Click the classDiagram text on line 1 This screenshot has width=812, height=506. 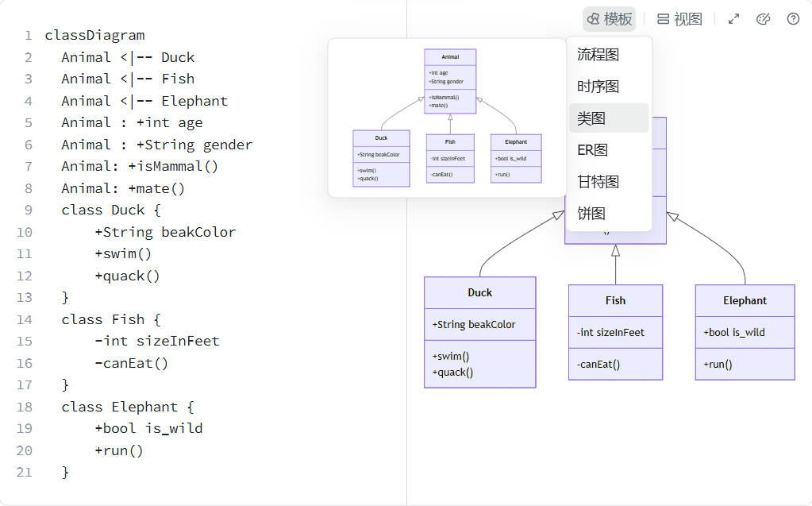click(x=94, y=35)
